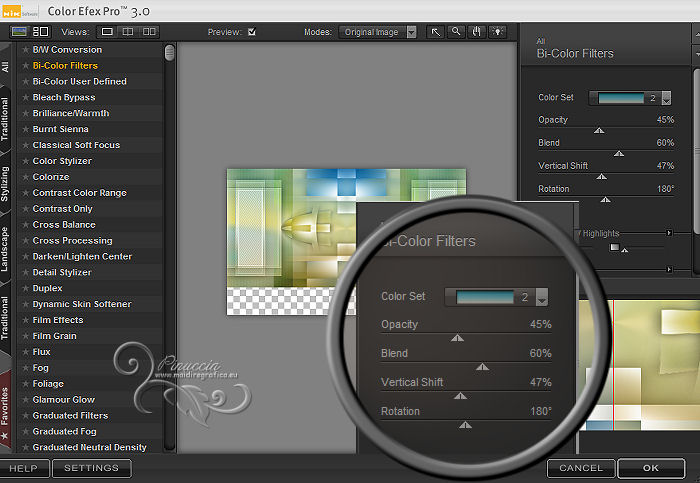Click the star icon beside Cross Processing

pyautogui.click(x=25, y=241)
